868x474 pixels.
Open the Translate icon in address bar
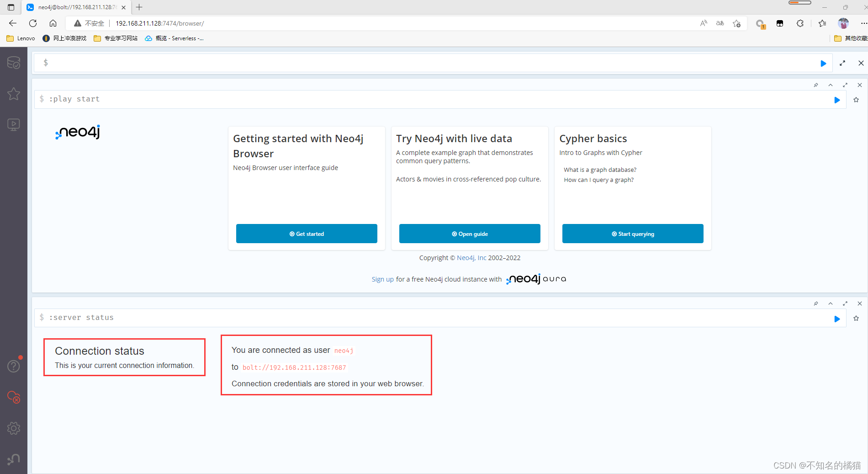[720, 23]
